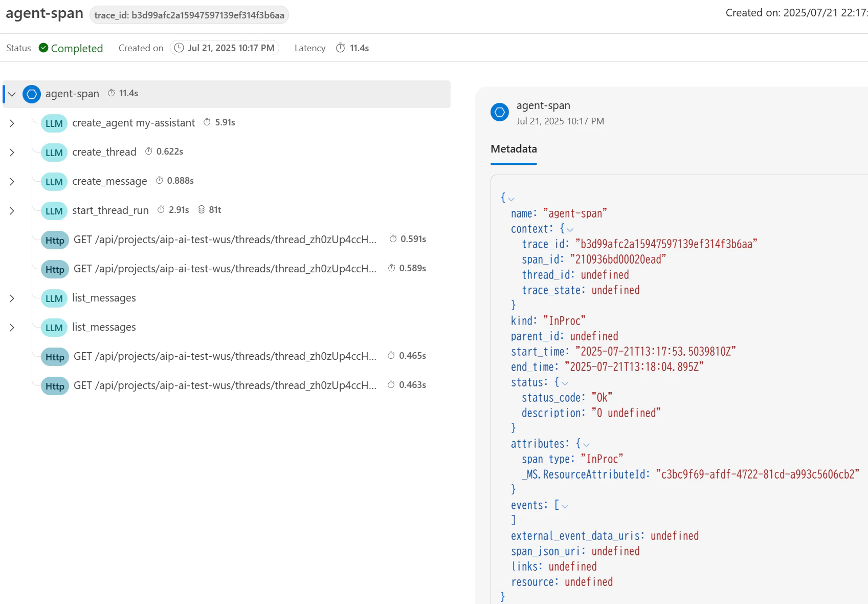
Task: Click the LLM badge for create_message
Action: click(x=54, y=182)
